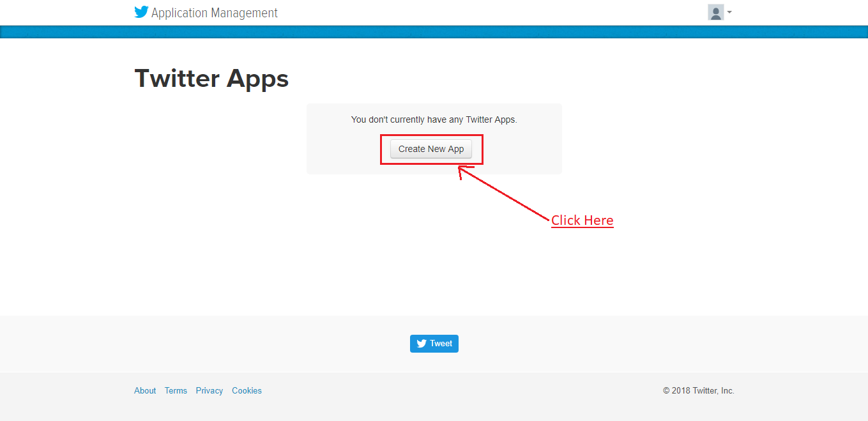Click the Twitter bird logo in header

(141, 12)
